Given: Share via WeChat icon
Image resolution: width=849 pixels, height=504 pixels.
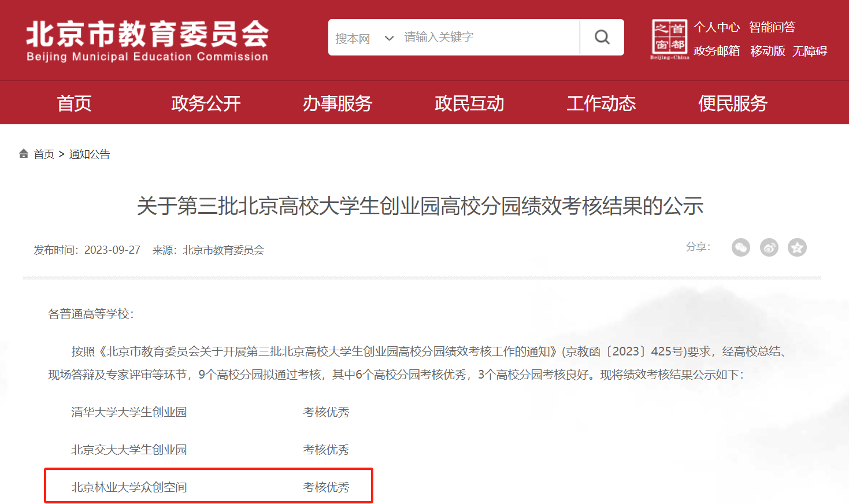Looking at the screenshot, I should pos(741,247).
